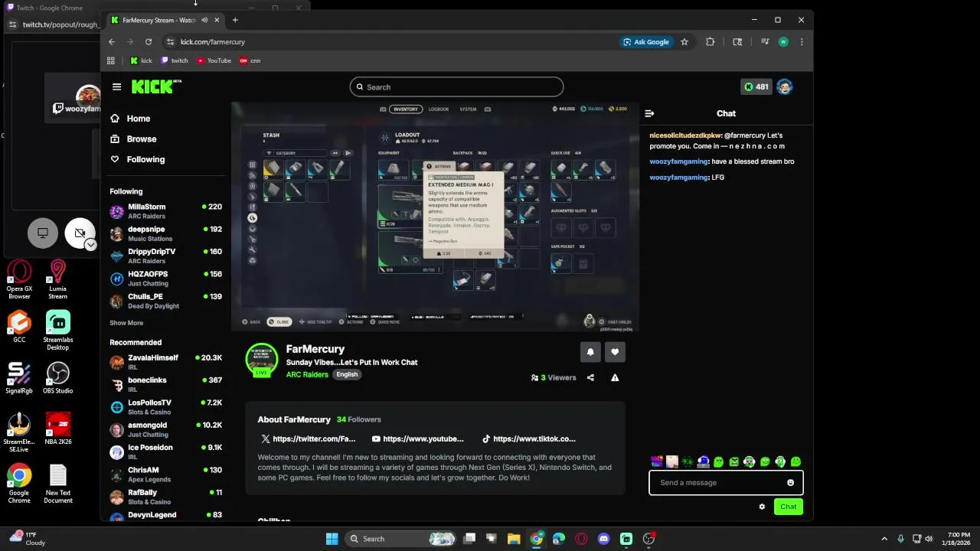
Task: Open boneclinks recommended channel
Action: coord(165,384)
